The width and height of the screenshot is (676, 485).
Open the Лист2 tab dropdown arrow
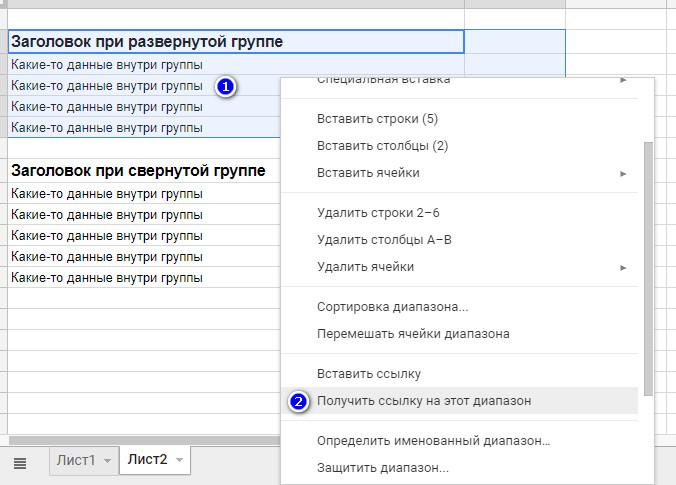tap(179, 460)
